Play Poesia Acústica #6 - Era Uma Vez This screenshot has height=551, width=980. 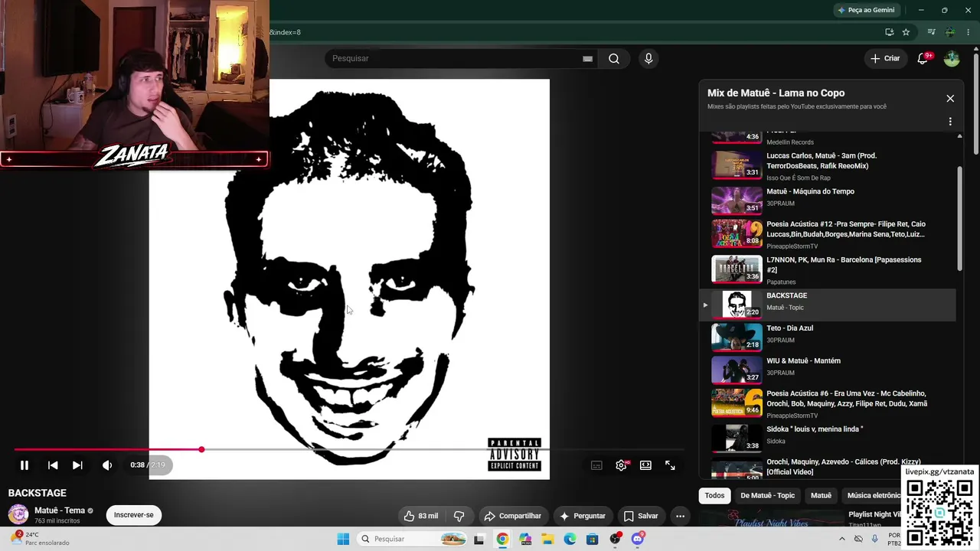pos(829,403)
